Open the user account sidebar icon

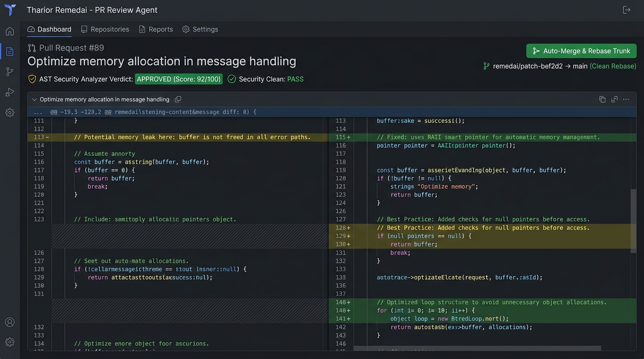(10, 322)
